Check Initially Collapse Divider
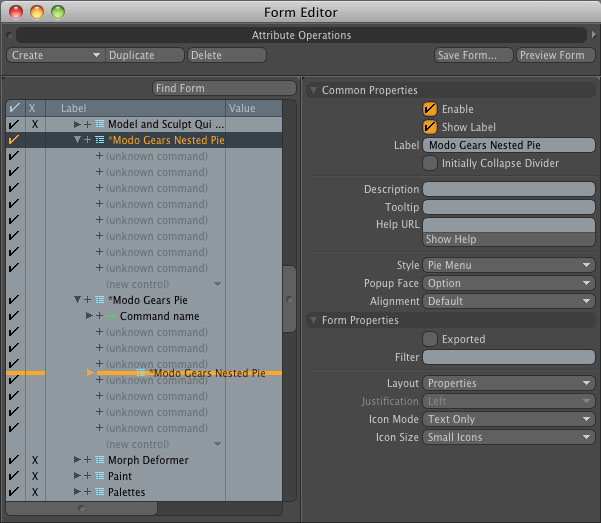601x523 pixels. 430,163
